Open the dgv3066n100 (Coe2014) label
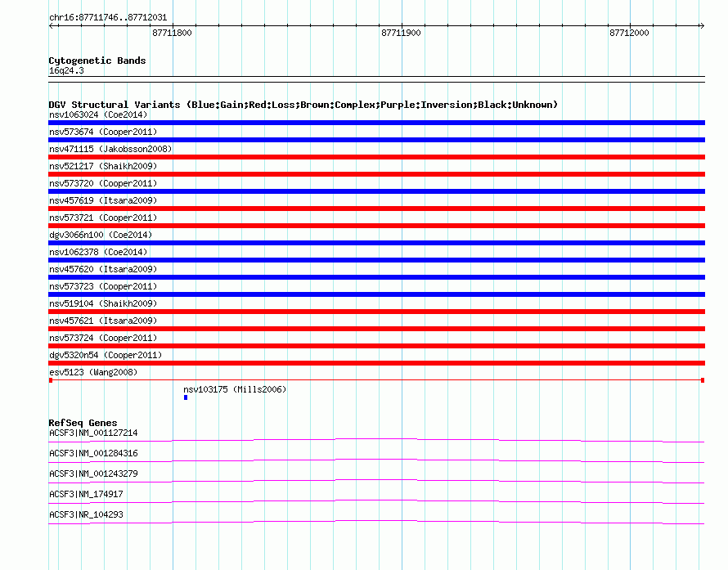Screen dimensions: 728x570 point(101,235)
